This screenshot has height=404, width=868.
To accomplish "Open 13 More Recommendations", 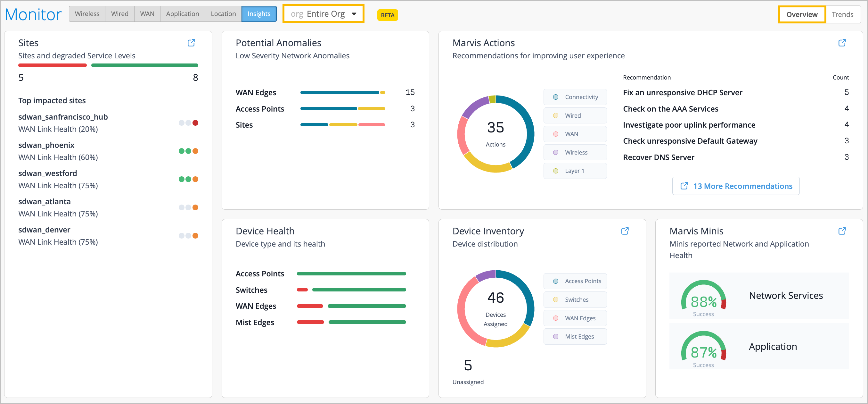I will click(736, 186).
